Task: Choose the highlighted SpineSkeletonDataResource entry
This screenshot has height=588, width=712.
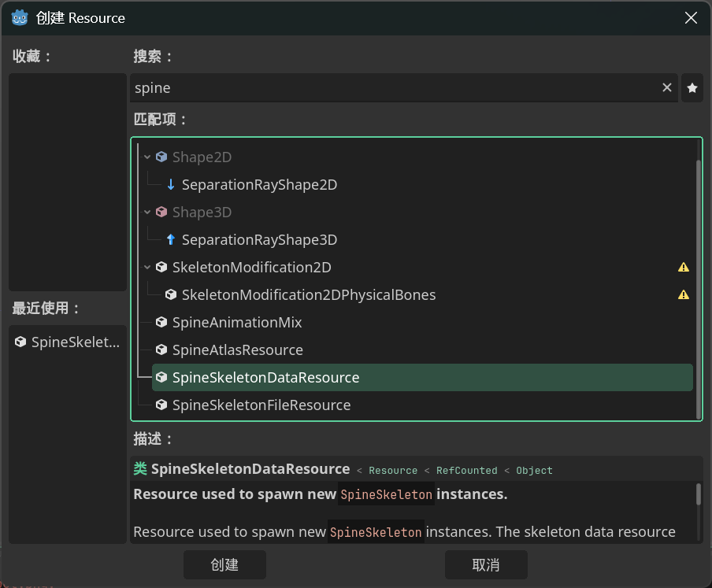Action: click(x=265, y=378)
